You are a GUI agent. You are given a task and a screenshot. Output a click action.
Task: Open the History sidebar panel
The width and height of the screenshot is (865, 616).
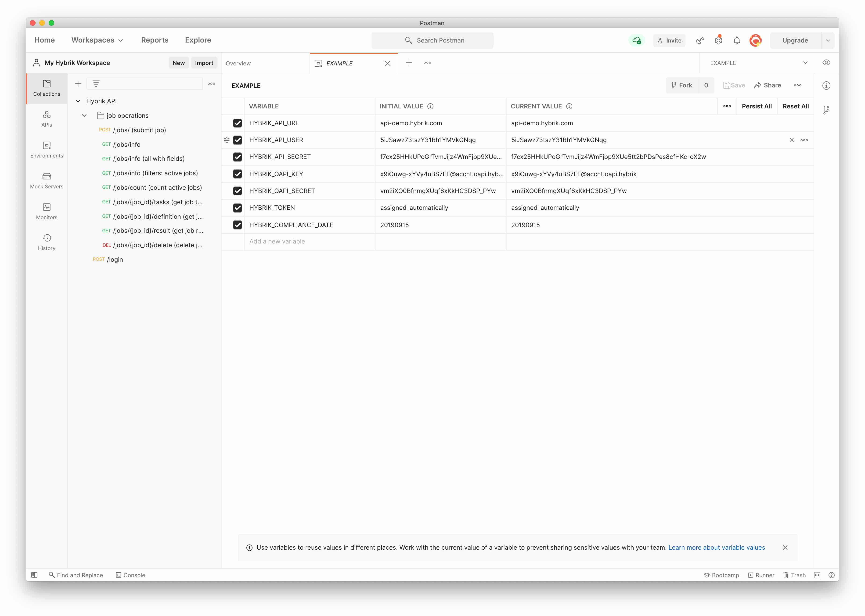47,242
